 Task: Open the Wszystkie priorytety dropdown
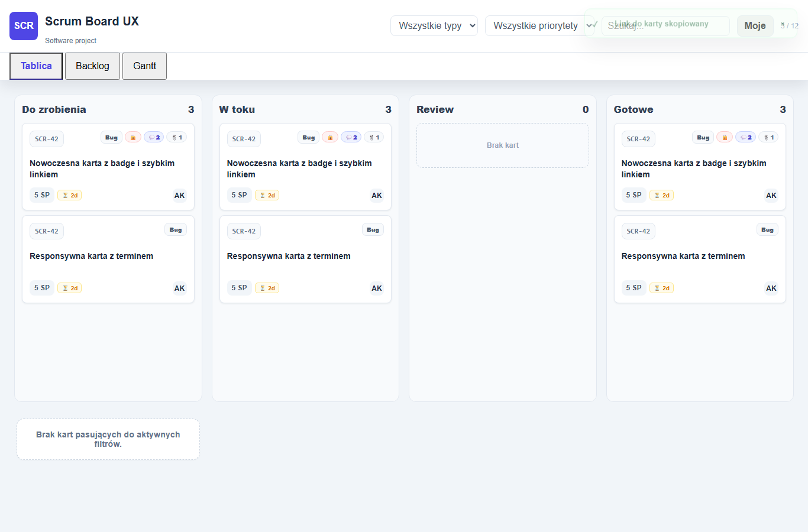tap(539, 25)
